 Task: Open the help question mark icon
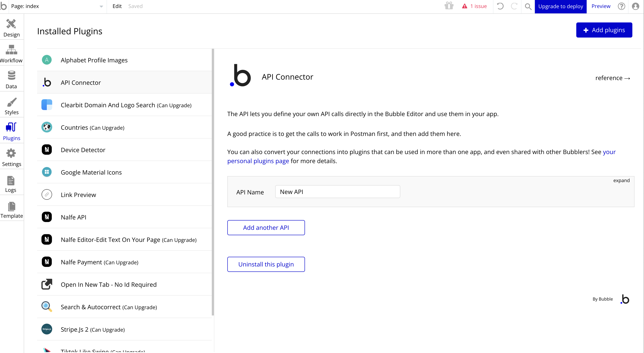621,6
